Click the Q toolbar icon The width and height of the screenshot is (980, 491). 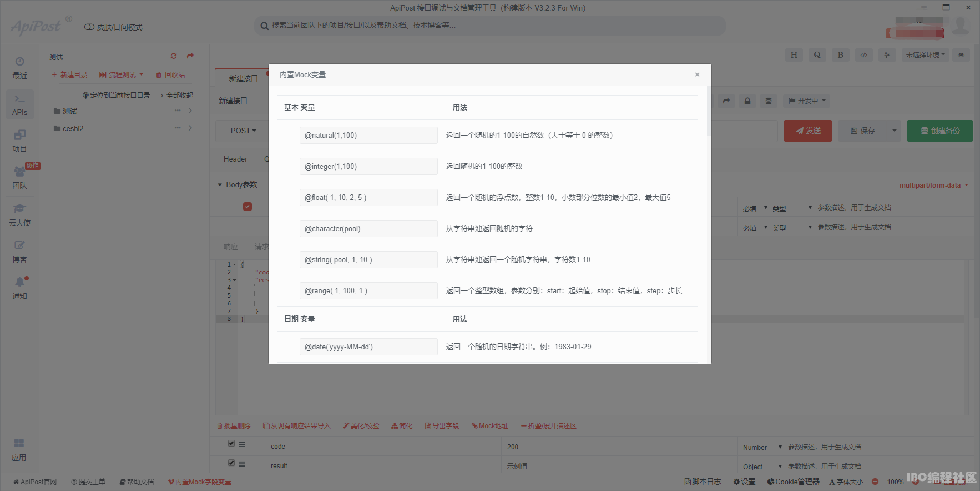[817, 55]
